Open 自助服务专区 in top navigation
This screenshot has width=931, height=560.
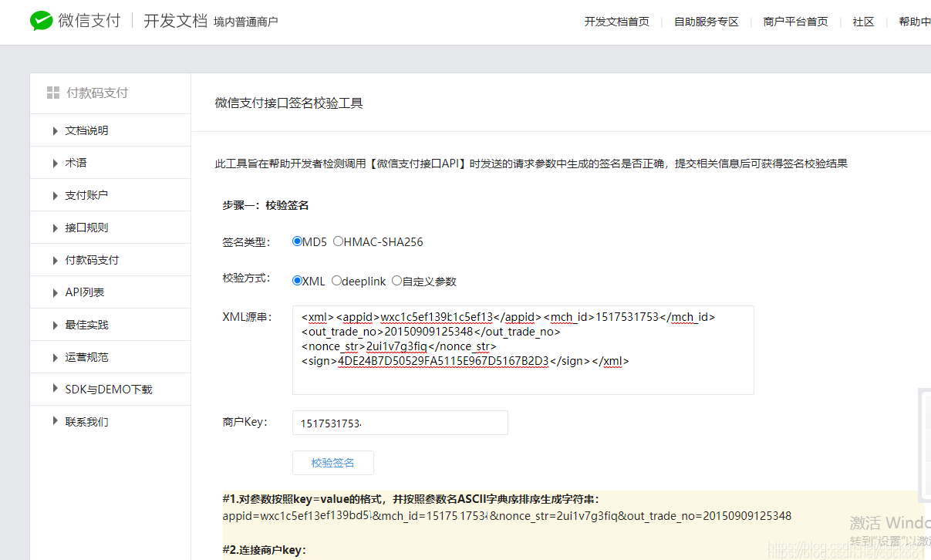pos(706,22)
